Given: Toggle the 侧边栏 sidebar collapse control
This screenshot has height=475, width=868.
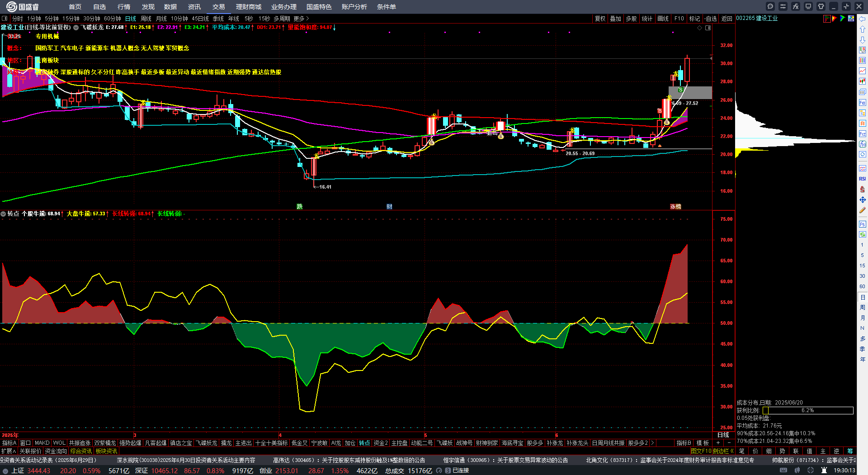Looking at the screenshot, I should pos(723,451).
